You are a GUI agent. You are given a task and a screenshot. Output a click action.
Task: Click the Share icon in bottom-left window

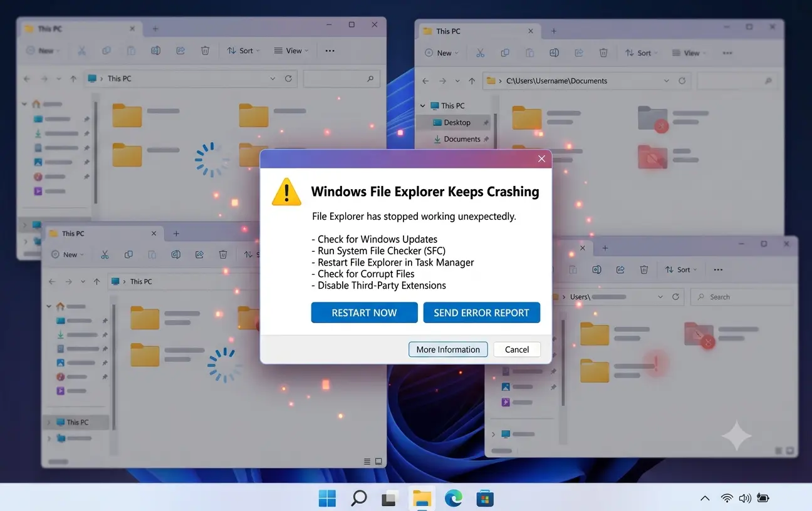[x=199, y=255]
